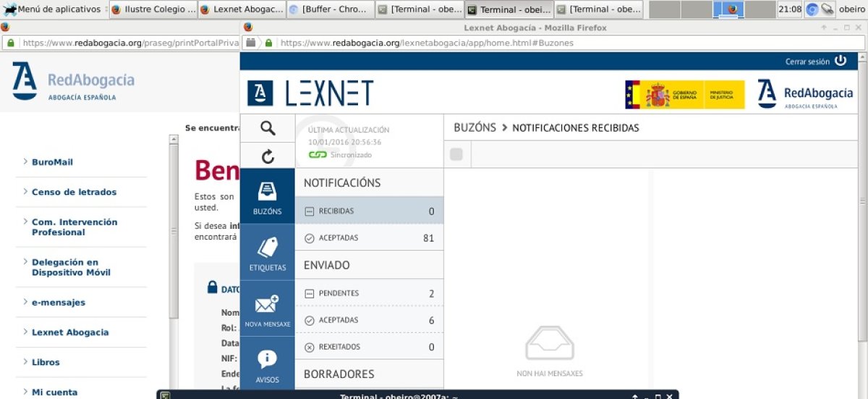
Task: Click the Terminal window title bar at bottom
Action: click(419, 395)
